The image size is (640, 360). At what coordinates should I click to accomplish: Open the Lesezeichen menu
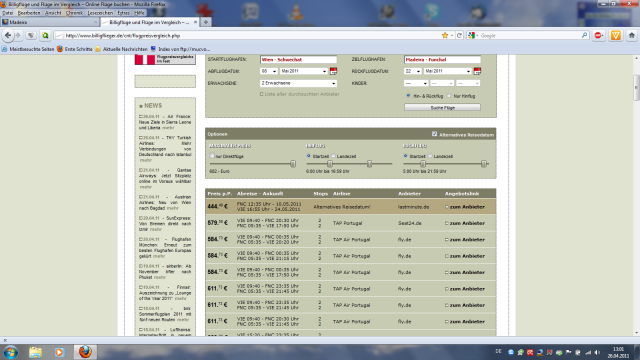(100, 13)
